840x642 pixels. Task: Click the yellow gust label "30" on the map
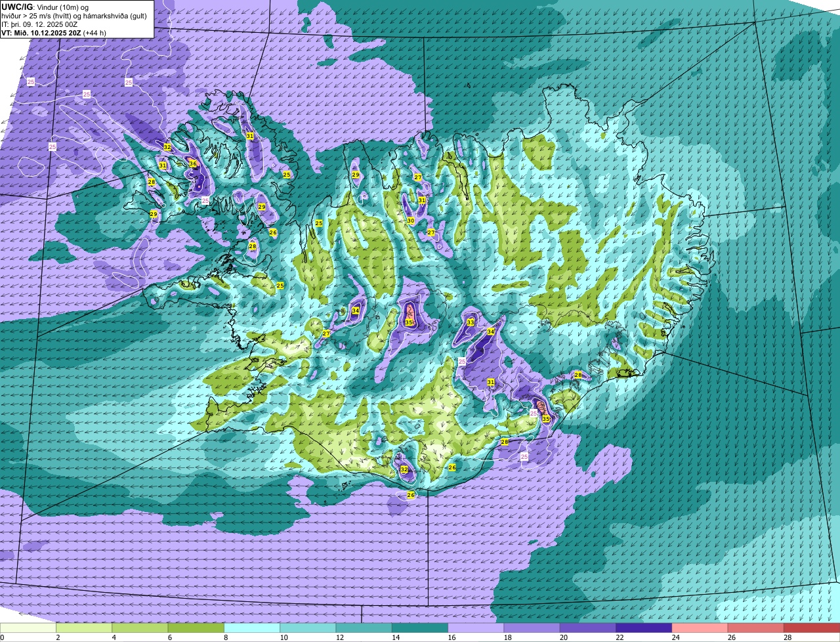point(411,221)
